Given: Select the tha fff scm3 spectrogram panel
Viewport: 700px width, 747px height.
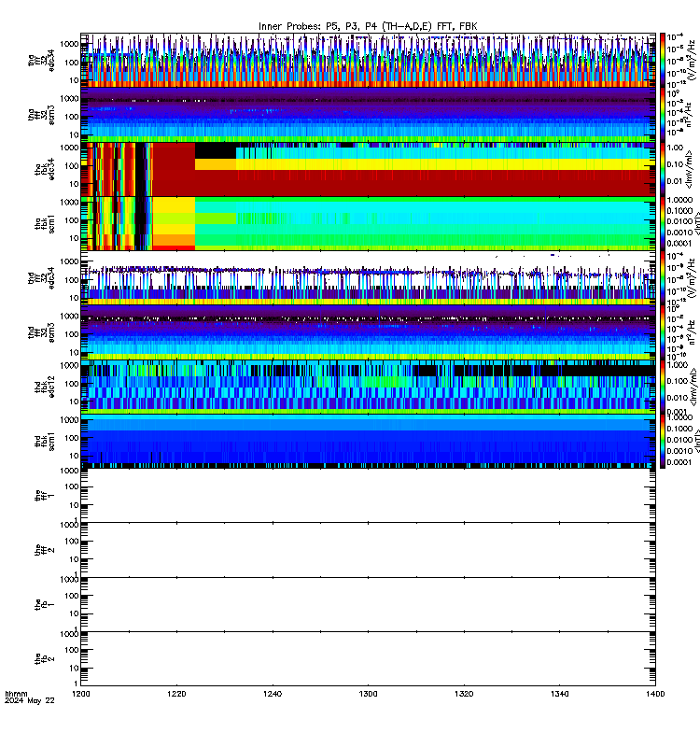Looking at the screenshot, I should (368, 115).
